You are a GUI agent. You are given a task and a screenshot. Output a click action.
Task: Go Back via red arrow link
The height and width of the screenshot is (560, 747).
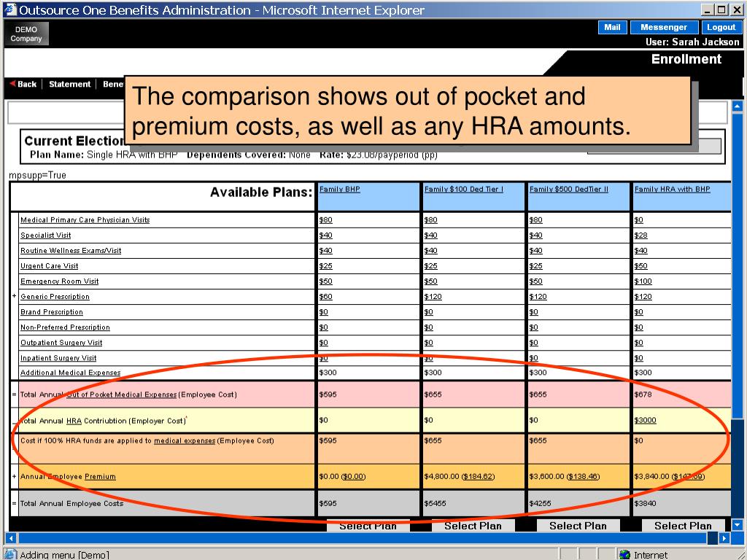(x=23, y=85)
